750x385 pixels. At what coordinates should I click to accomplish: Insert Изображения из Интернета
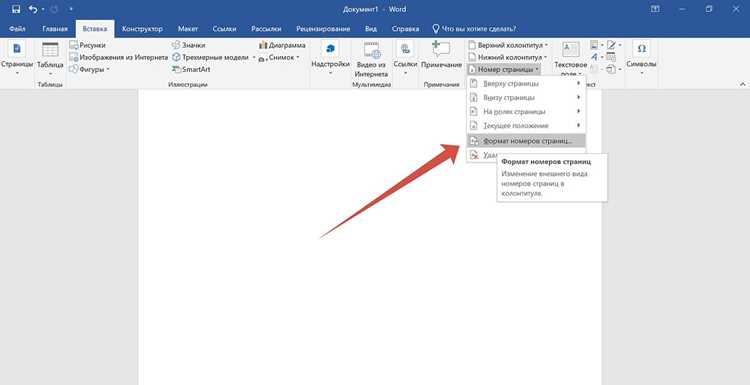pyautogui.click(x=118, y=57)
